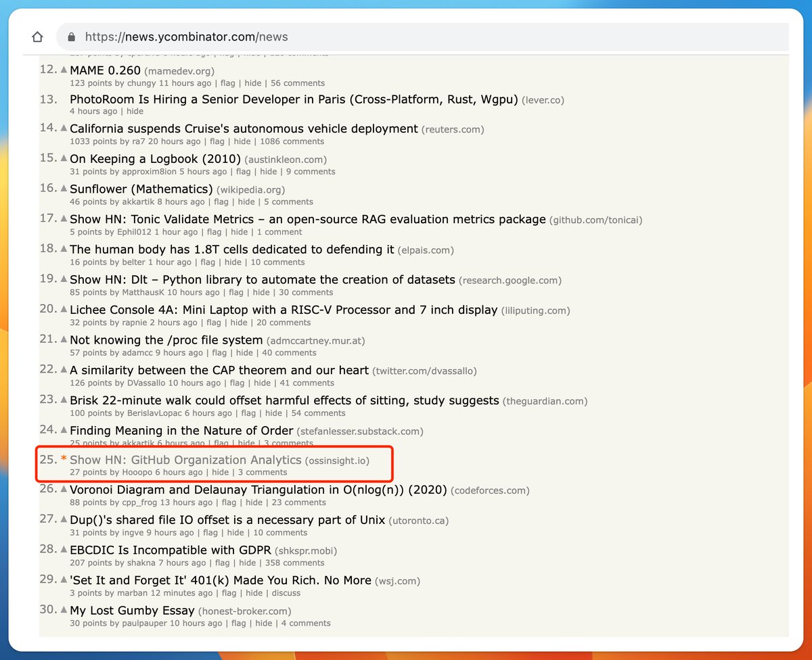Upvote the CAP theorem and heart story
The width and height of the screenshot is (812, 660).
coord(64,369)
